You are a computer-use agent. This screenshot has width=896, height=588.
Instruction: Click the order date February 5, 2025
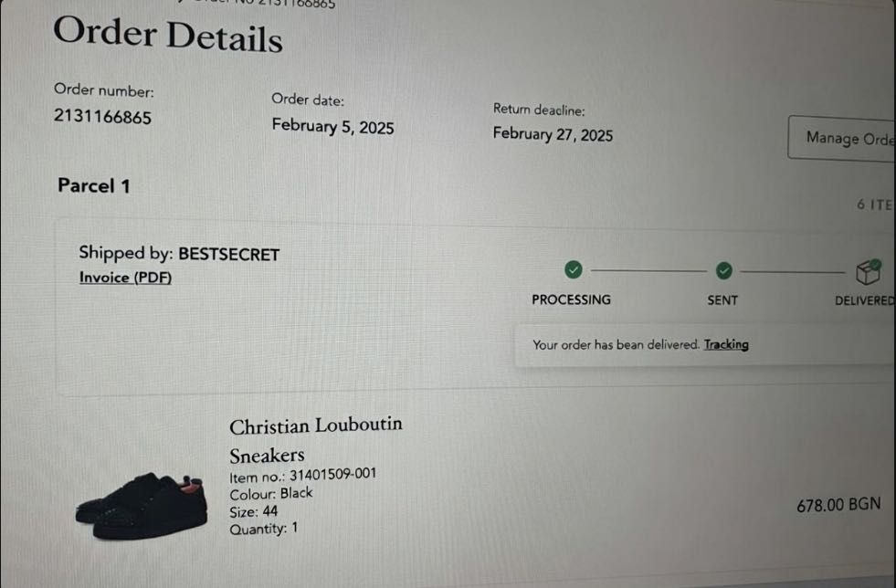(x=332, y=127)
